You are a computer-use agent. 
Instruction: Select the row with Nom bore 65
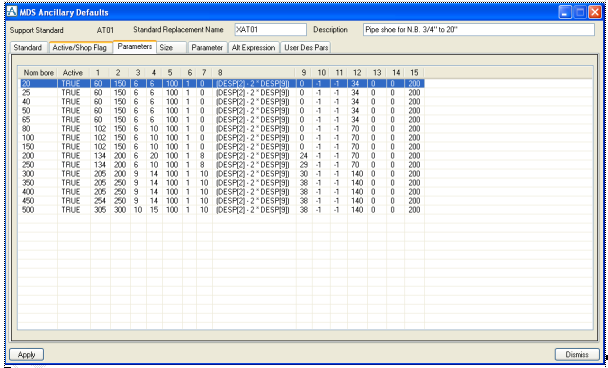(x=222, y=119)
